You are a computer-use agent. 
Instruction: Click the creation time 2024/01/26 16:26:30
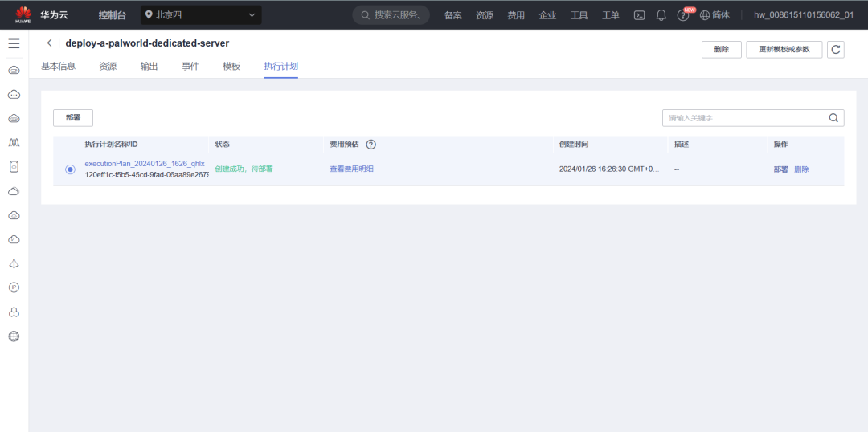pos(609,169)
